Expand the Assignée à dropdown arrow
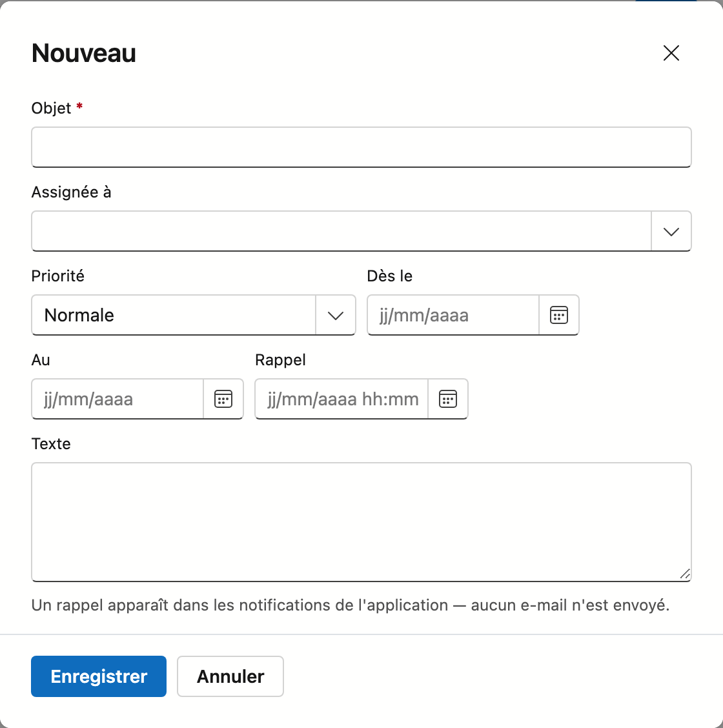 click(671, 231)
